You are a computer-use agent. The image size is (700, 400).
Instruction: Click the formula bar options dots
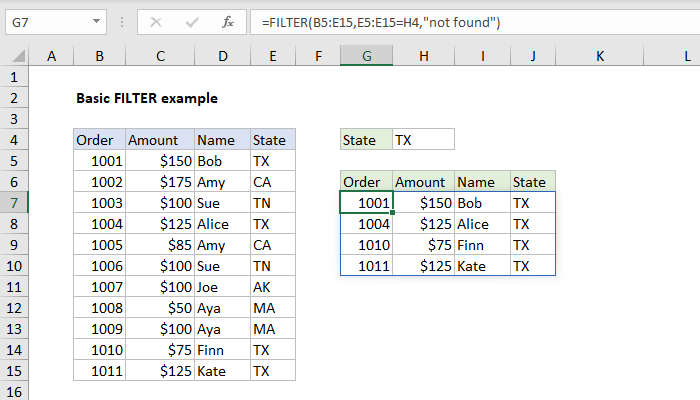(x=122, y=22)
